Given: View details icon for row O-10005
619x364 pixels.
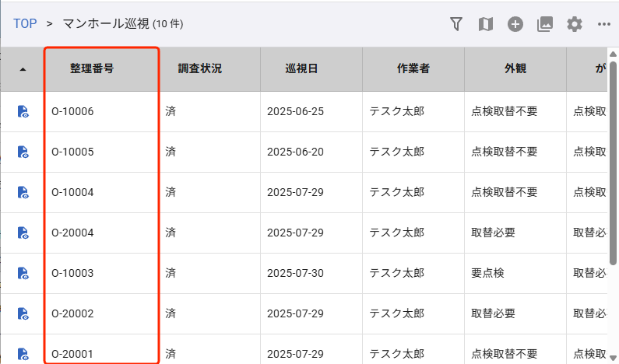Looking at the screenshot, I should 23,152.
